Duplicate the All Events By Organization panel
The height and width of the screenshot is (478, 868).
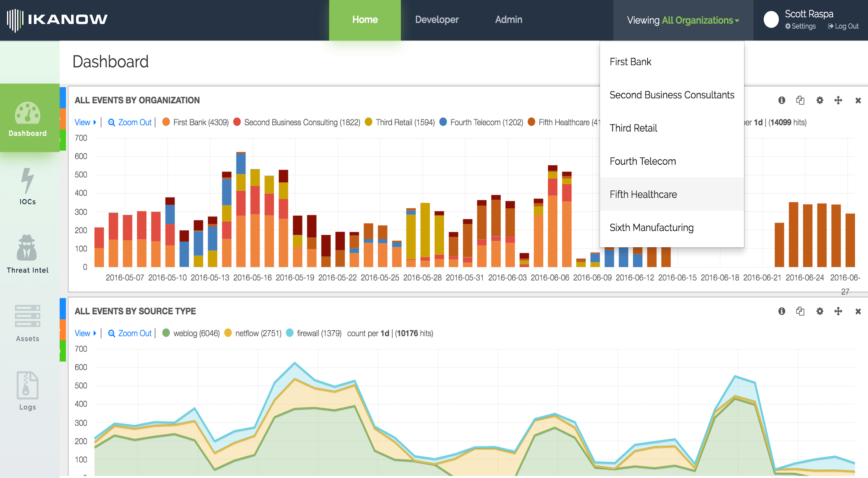pos(800,100)
